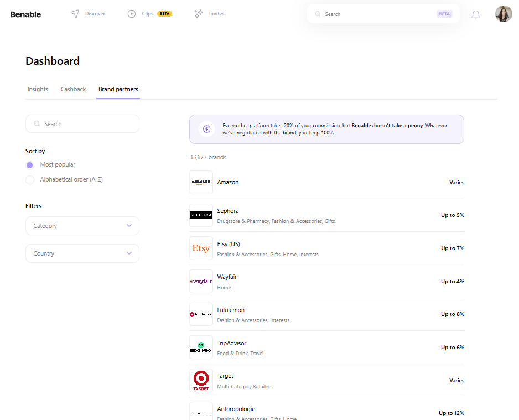Select Alphabetical order (A-Z) sorting
519x420 pixels.
30,180
